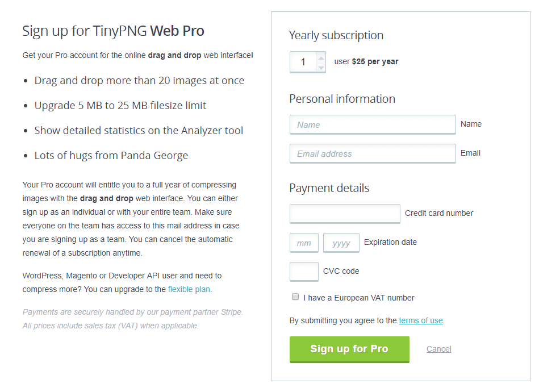Screen dimensions: 539x392
Task: Click the 'Expiration date' label text
Action: 390,242
